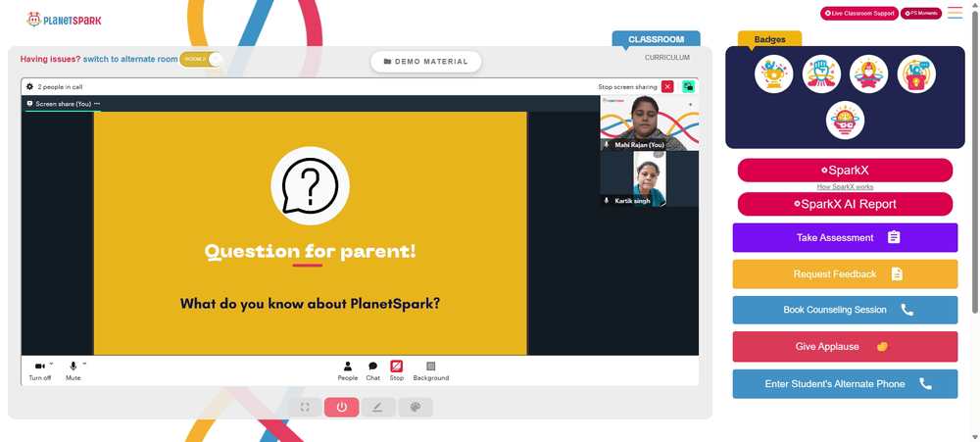
Task: Open the Badges tab
Action: (769, 39)
